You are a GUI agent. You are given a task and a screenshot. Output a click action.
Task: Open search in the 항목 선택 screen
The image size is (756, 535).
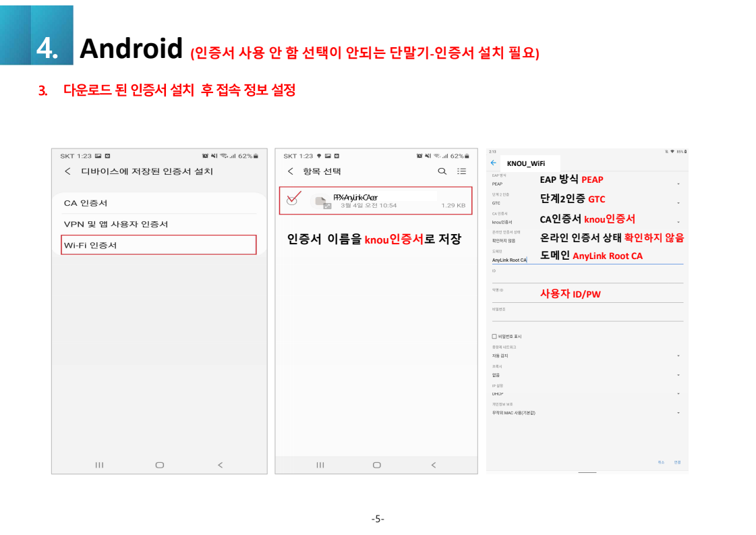[x=442, y=171]
